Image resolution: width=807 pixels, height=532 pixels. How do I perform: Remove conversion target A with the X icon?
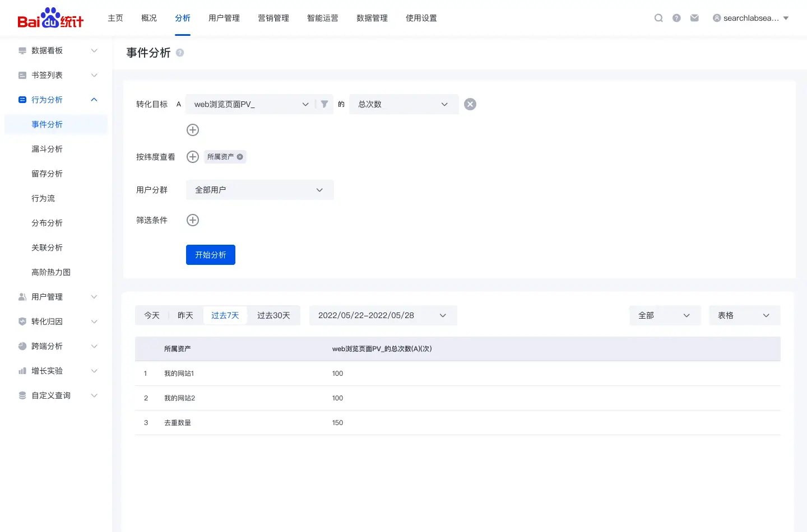pos(470,104)
